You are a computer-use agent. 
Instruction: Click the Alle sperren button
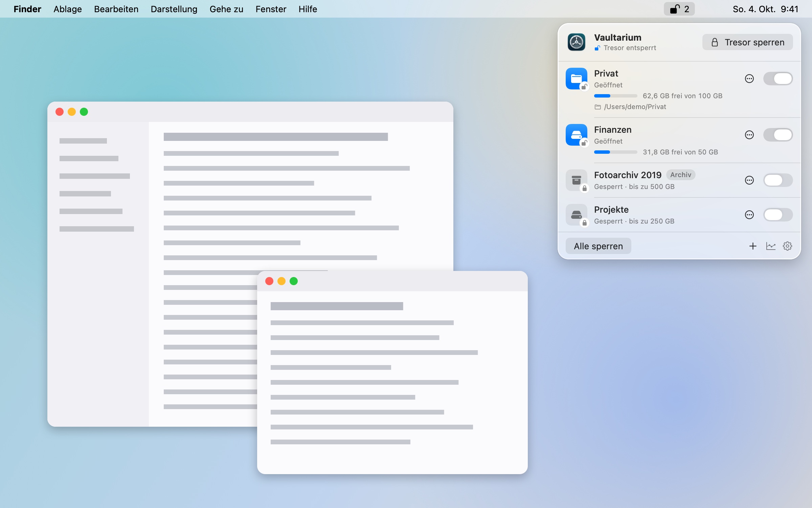tap(598, 246)
